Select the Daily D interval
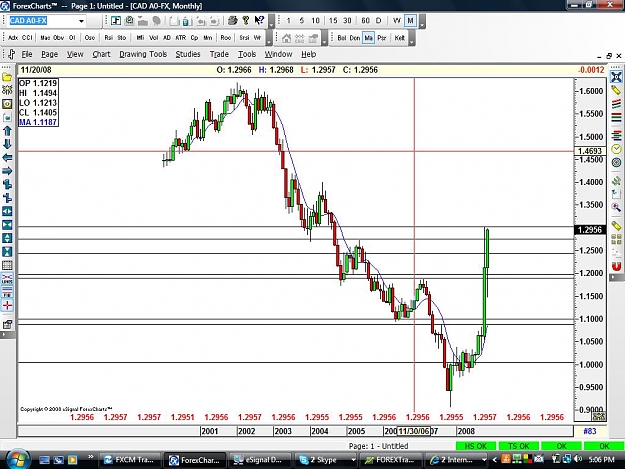625x469 pixels. [x=379, y=20]
